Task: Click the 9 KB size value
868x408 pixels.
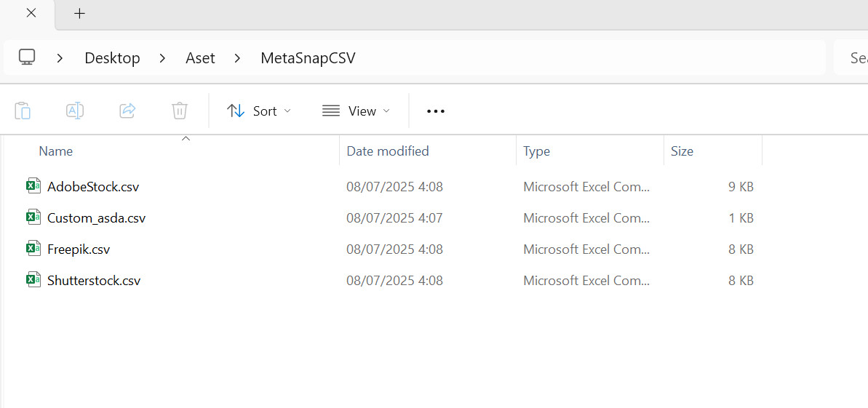Action: (741, 187)
